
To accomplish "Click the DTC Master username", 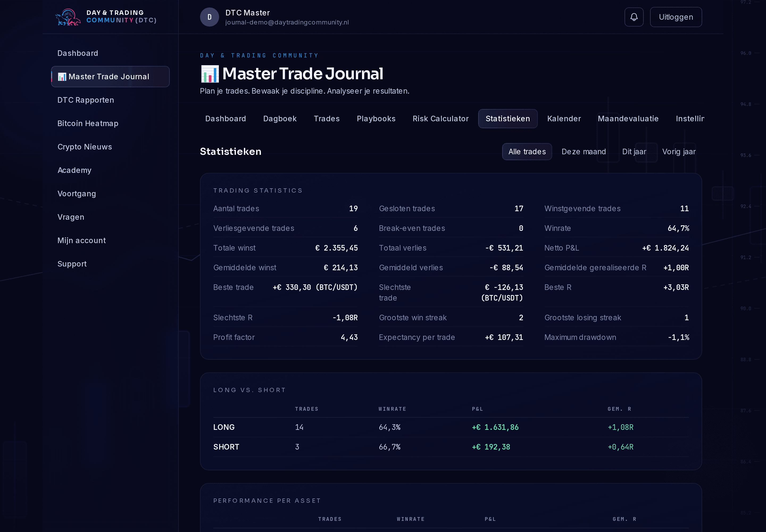I will click(x=247, y=13).
